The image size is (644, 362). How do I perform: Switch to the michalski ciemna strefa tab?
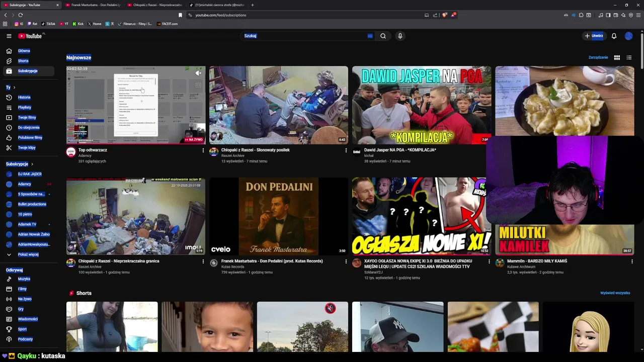click(x=217, y=5)
